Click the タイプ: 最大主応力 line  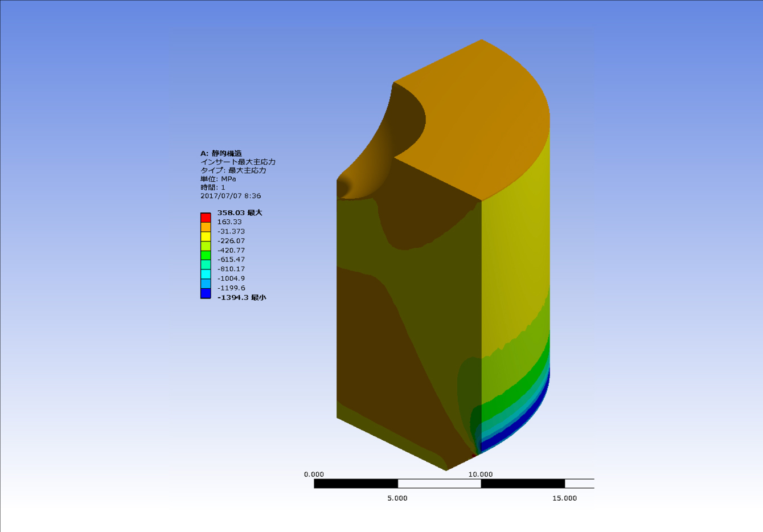point(233,170)
